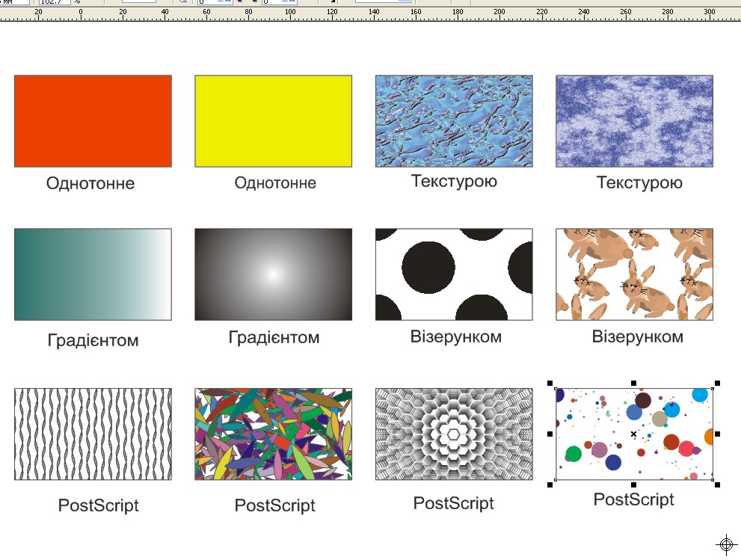Viewport: 741px width, 560px height.
Task: Select the wavy lines PostScript rectangle
Action: [x=93, y=434]
